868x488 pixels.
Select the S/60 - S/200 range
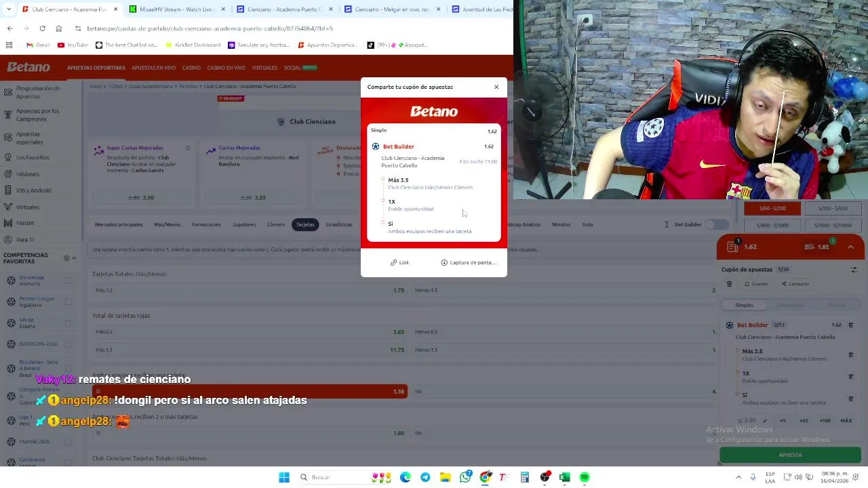(x=772, y=209)
